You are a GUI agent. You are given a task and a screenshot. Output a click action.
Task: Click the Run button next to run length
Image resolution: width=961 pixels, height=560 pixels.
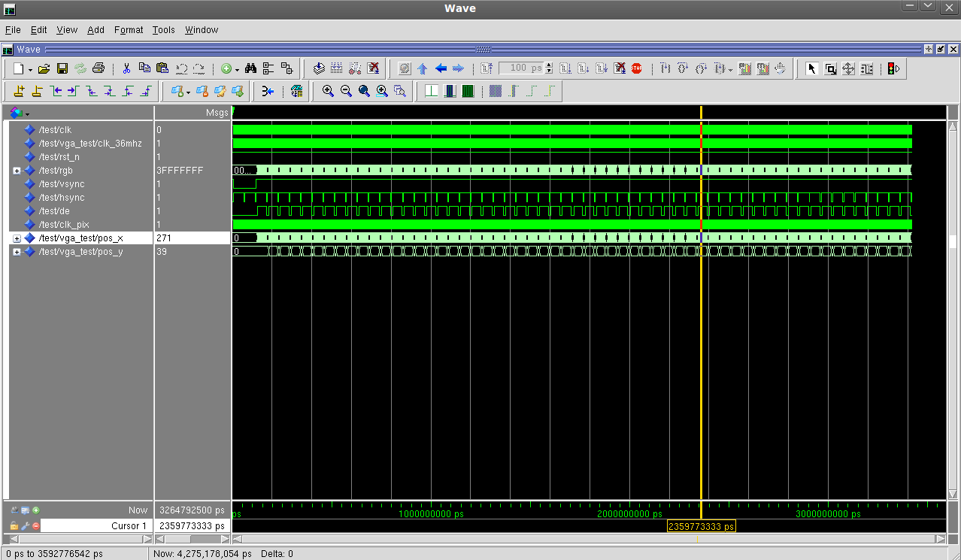point(565,68)
